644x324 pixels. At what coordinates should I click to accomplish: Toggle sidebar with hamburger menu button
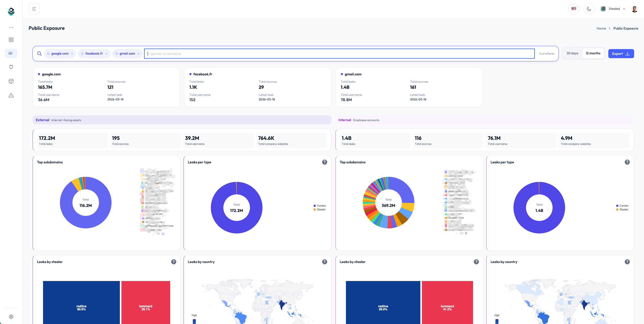click(34, 9)
